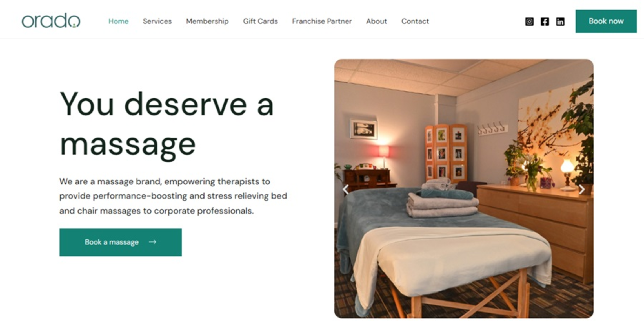Open the Services menu item
644x321 pixels.
click(x=157, y=21)
